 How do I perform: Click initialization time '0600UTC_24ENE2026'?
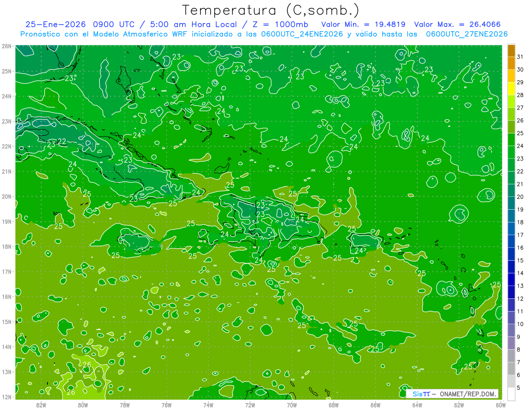coord(301,34)
